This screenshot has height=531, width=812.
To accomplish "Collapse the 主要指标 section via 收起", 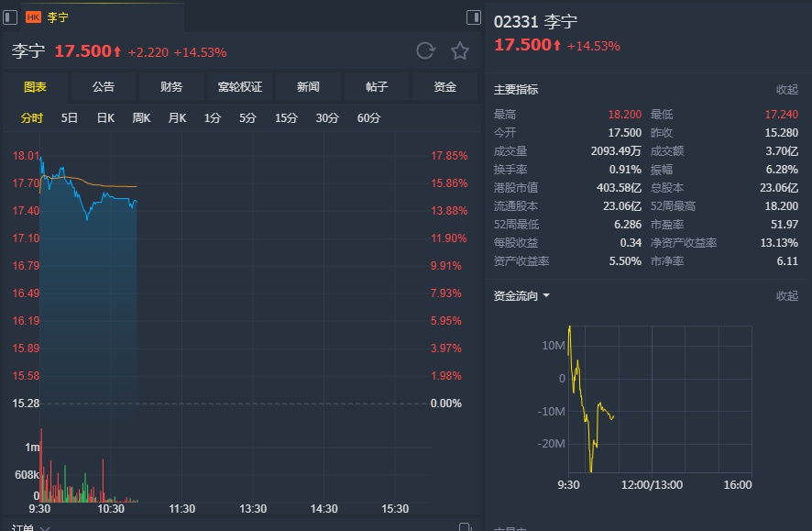I will point(786,90).
